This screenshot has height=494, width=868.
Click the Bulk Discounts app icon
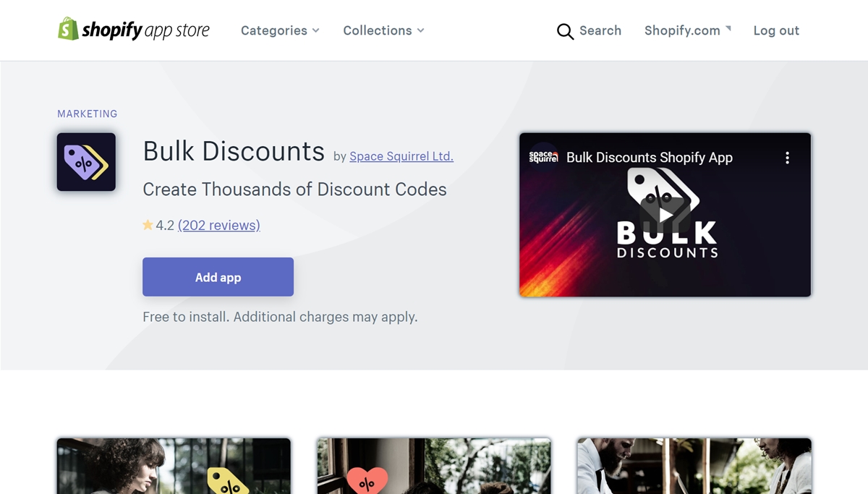tap(86, 162)
